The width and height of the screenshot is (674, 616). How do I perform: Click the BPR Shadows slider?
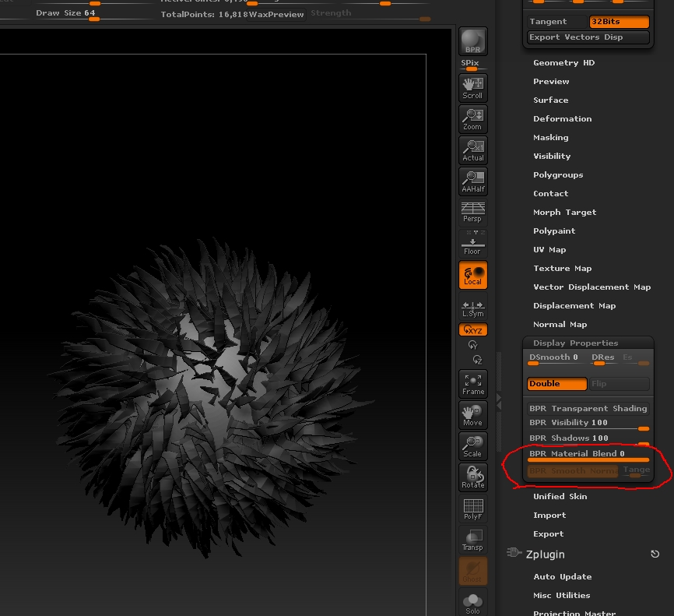588,439
